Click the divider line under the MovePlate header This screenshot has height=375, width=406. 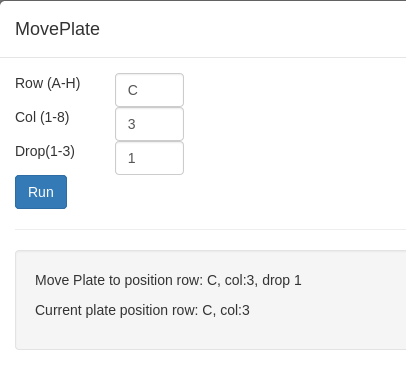click(x=203, y=57)
